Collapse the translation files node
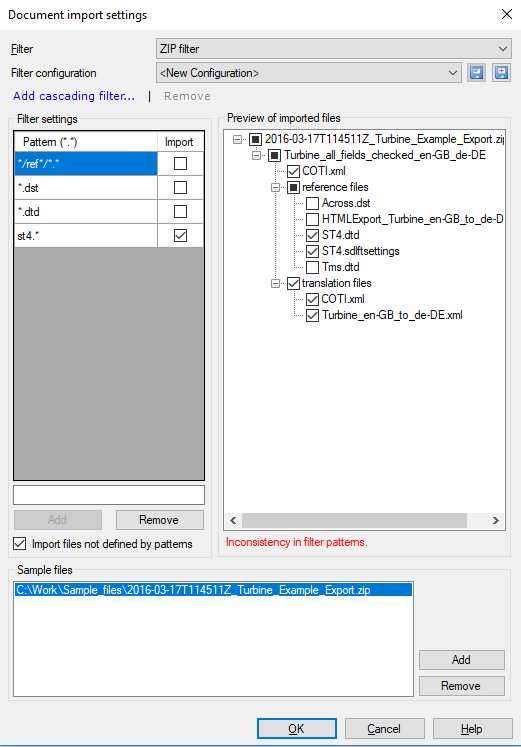The height and width of the screenshot is (747, 521). click(275, 283)
